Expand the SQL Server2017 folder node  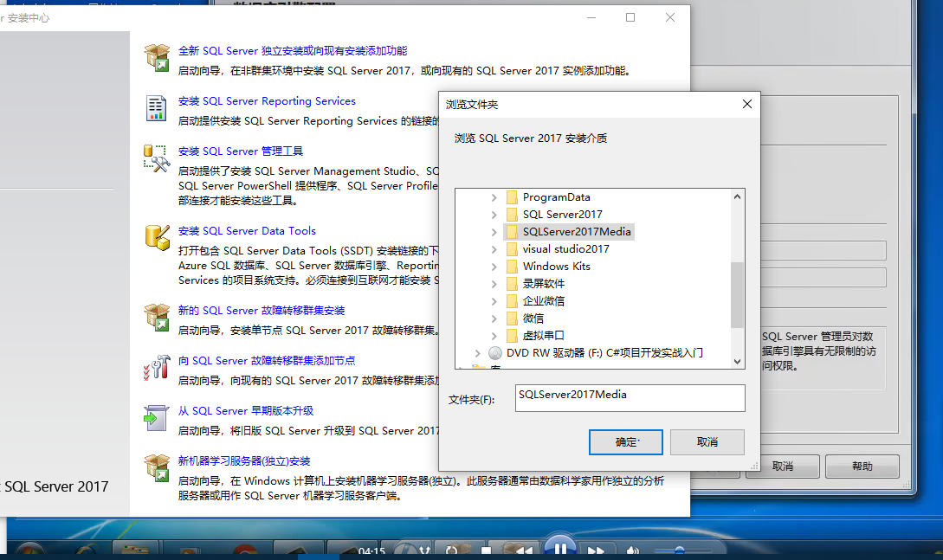pos(494,215)
